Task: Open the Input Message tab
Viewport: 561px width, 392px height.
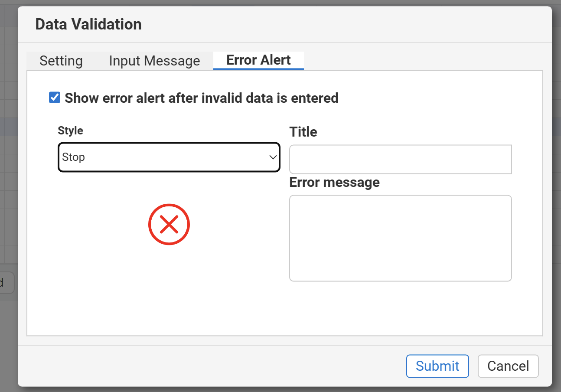Action: pyautogui.click(x=154, y=61)
